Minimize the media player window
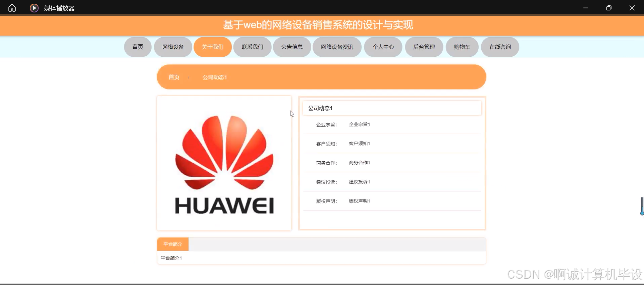Viewport: 644px width, 285px height. [x=586, y=8]
